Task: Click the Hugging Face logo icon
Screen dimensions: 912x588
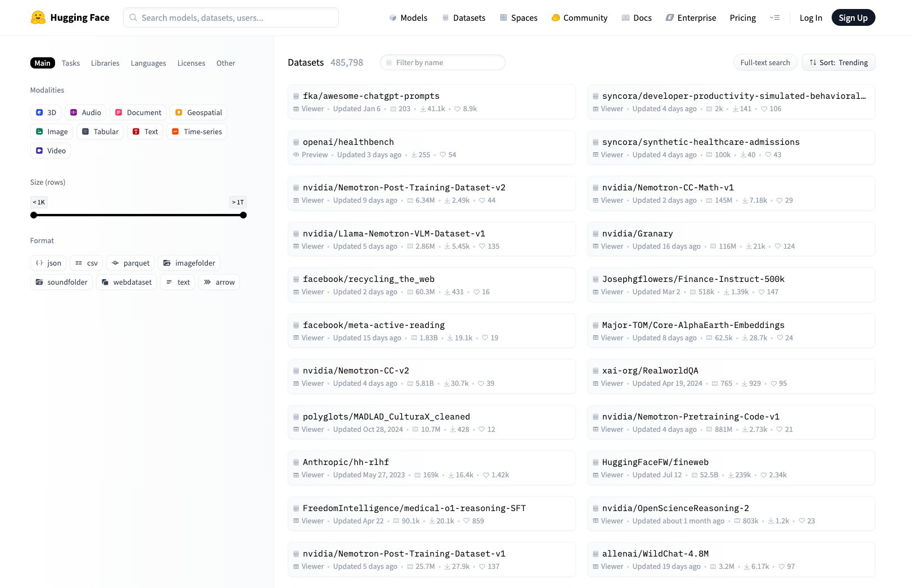Action: [38, 17]
